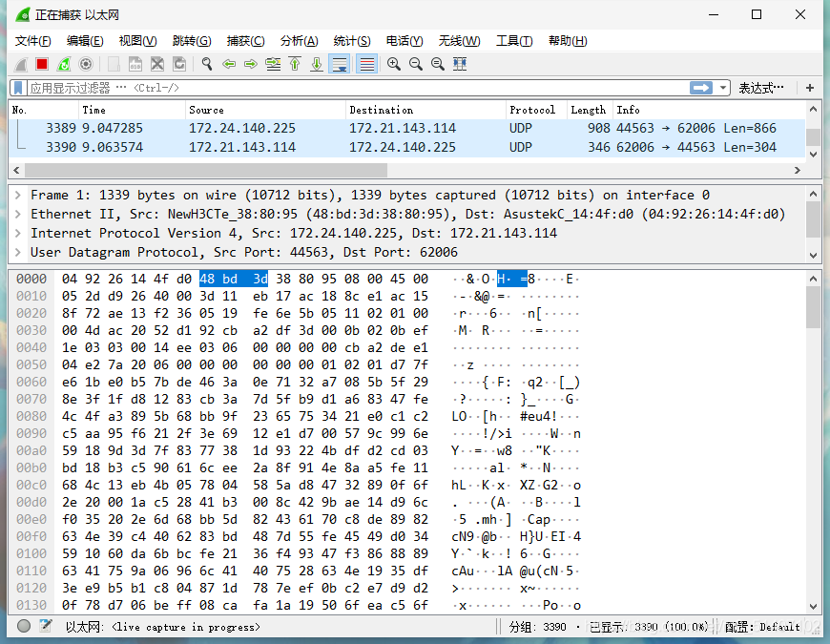Screen dimensions: 830x644
Task: Click the fit columns to content icon
Action: tap(460, 65)
